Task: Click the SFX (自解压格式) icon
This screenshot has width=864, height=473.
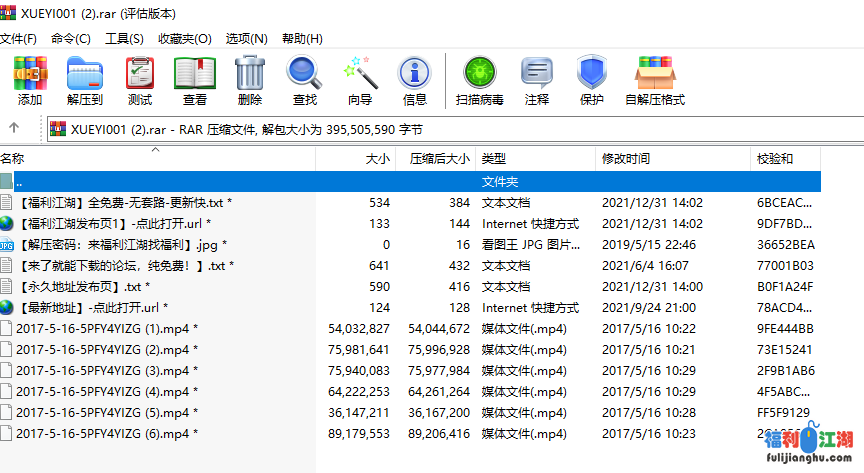Action: point(655,81)
